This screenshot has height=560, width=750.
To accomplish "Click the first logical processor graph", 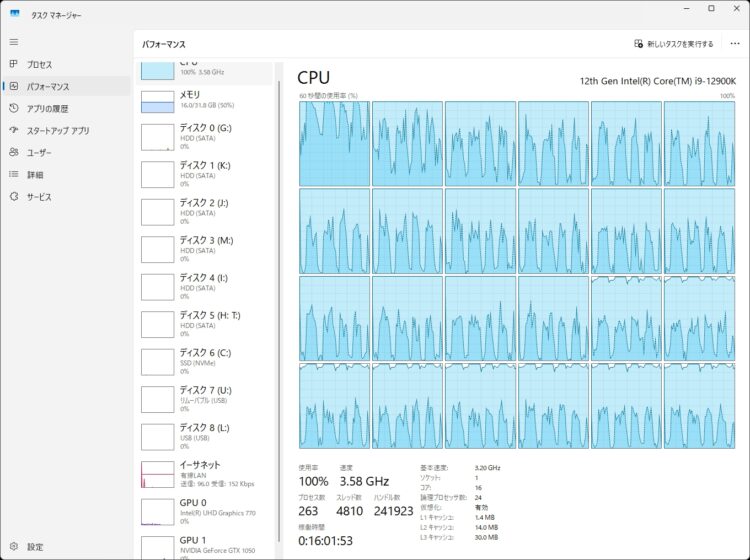I will [334, 143].
